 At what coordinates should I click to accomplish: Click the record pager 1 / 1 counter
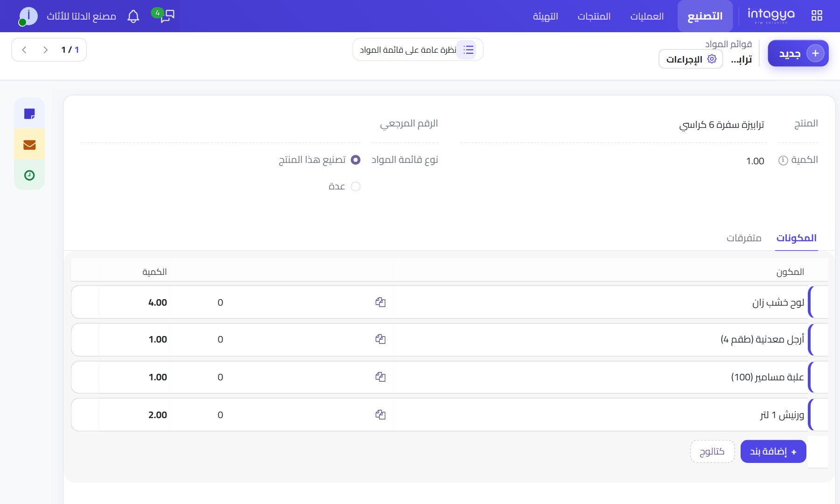pyautogui.click(x=70, y=50)
